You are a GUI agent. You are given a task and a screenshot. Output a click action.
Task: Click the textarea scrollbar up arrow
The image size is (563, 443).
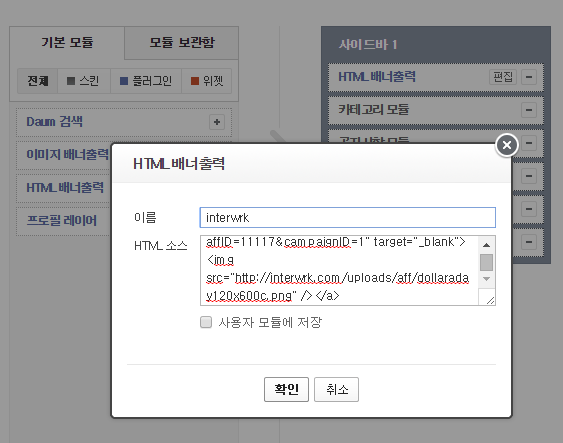pos(487,245)
